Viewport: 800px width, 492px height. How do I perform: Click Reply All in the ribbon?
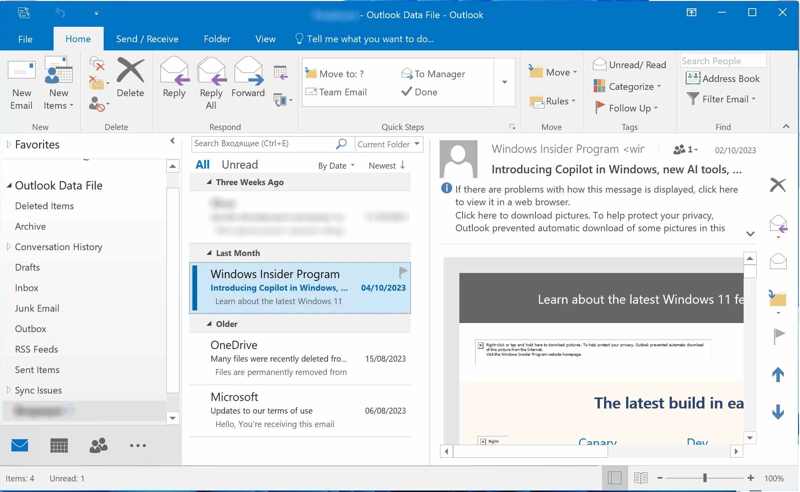(x=211, y=84)
